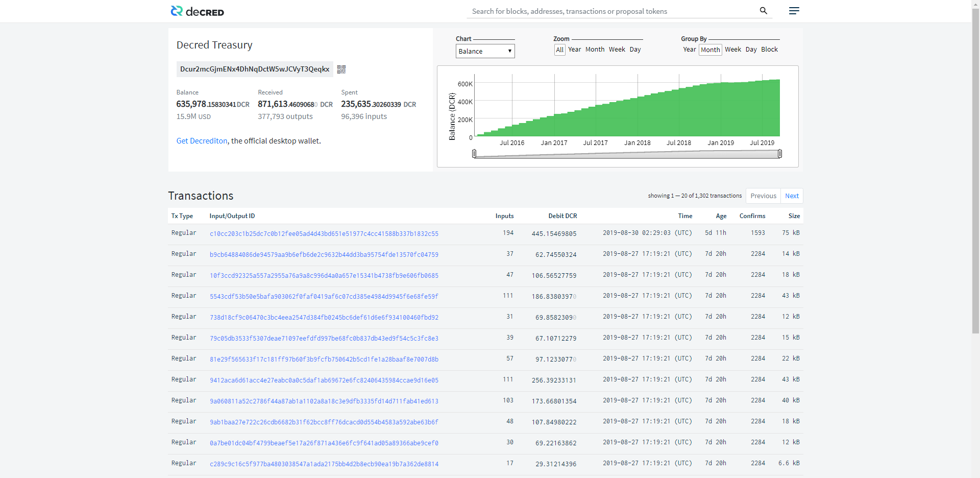This screenshot has height=478, width=980.
Task: Go to Next transactions page
Action: (x=792, y=196)
